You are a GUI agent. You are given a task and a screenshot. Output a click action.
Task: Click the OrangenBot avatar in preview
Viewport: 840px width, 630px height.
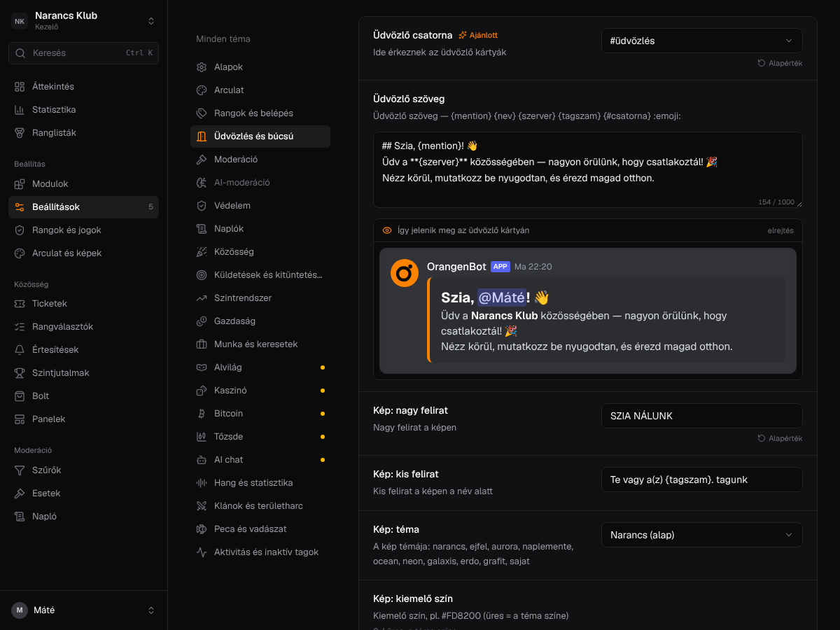pos(405,273)
